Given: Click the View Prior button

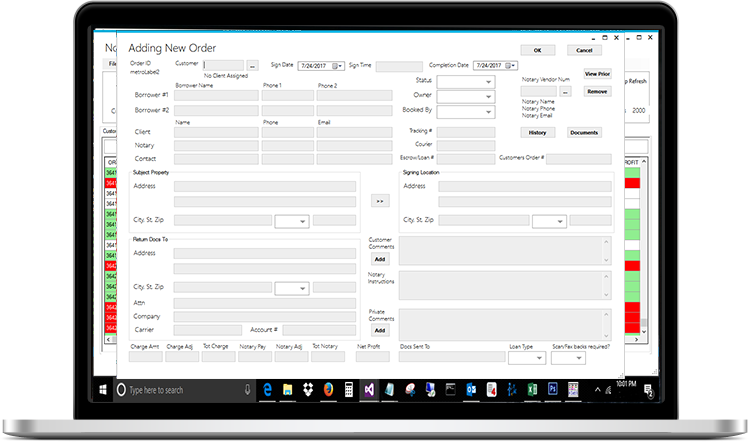Looking at the screenshot, I should pos(597,74).
